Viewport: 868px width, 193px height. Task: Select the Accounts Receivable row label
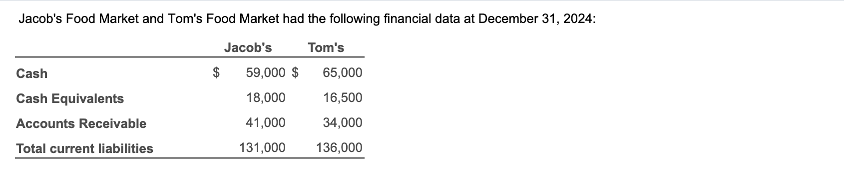point(81,123)
